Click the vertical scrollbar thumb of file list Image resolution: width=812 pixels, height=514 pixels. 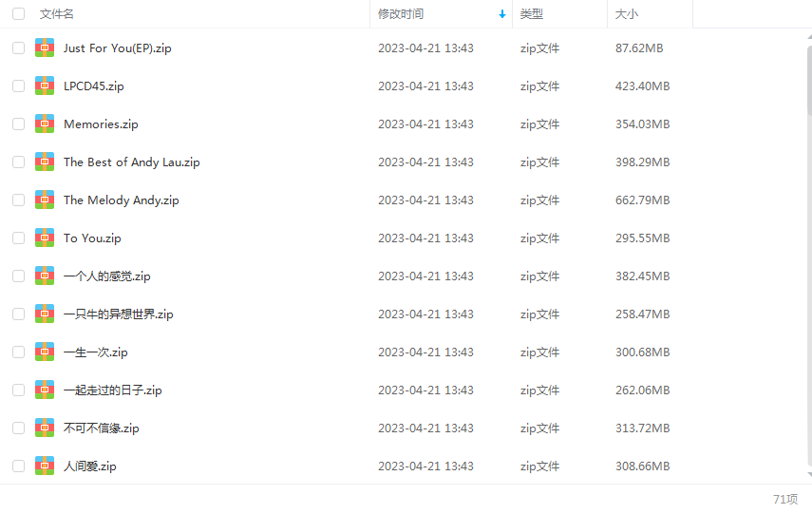[x=809, y=81]
